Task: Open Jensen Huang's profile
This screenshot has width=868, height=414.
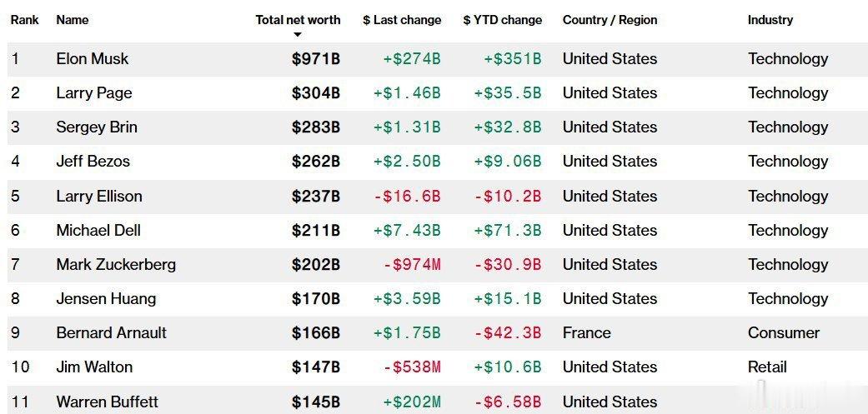Action: click(x=106, y=299)
